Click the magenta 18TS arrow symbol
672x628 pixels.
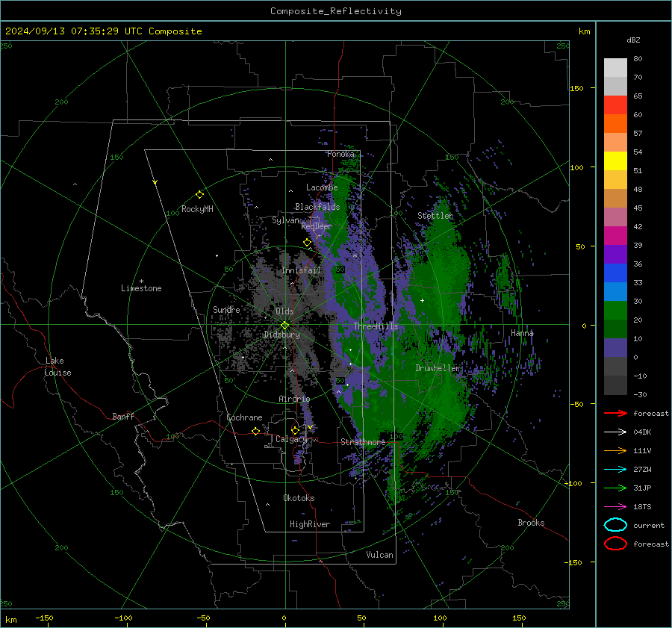click(615, 506)
